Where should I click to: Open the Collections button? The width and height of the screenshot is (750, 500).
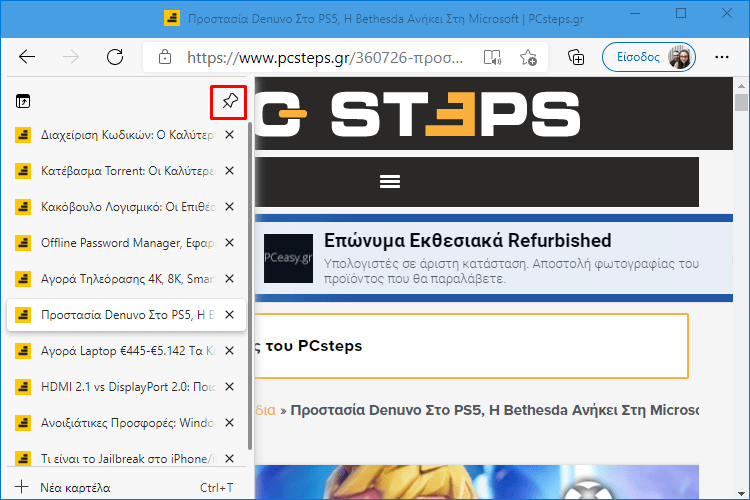(576, 57)
